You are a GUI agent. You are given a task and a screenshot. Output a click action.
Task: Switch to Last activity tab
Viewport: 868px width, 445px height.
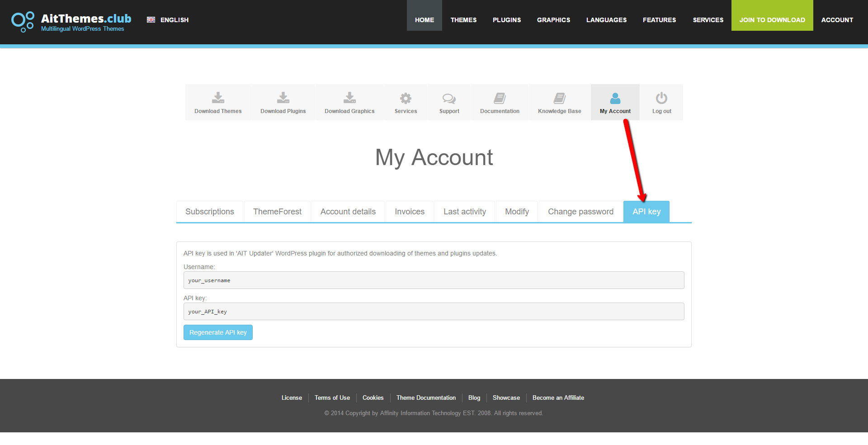465,212
